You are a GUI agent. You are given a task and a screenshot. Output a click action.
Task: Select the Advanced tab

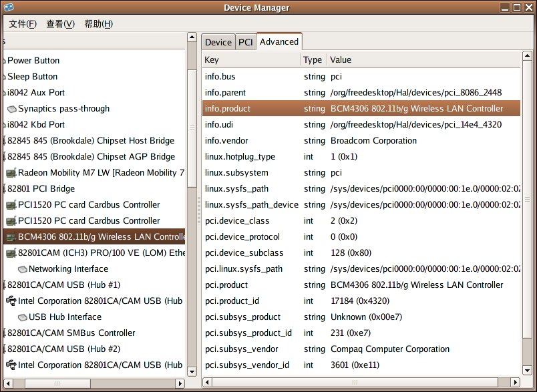pyautogui.click(x=279, y=42)
